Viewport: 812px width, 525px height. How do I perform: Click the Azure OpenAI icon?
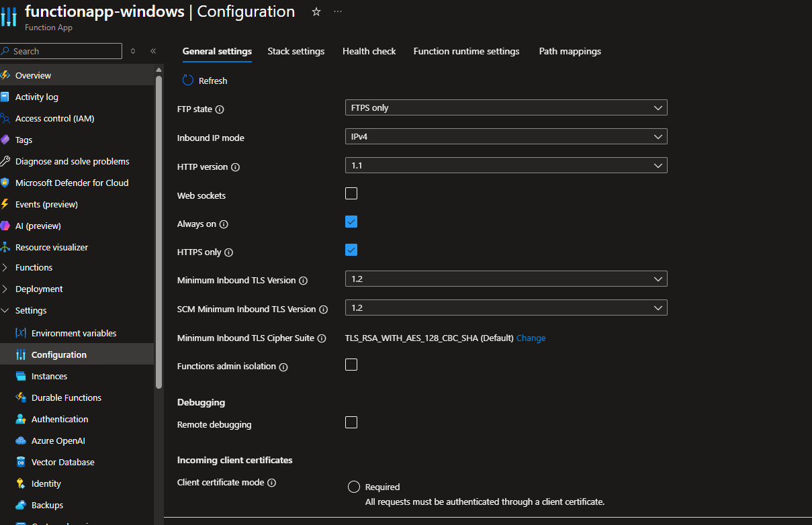pos(20,440)
